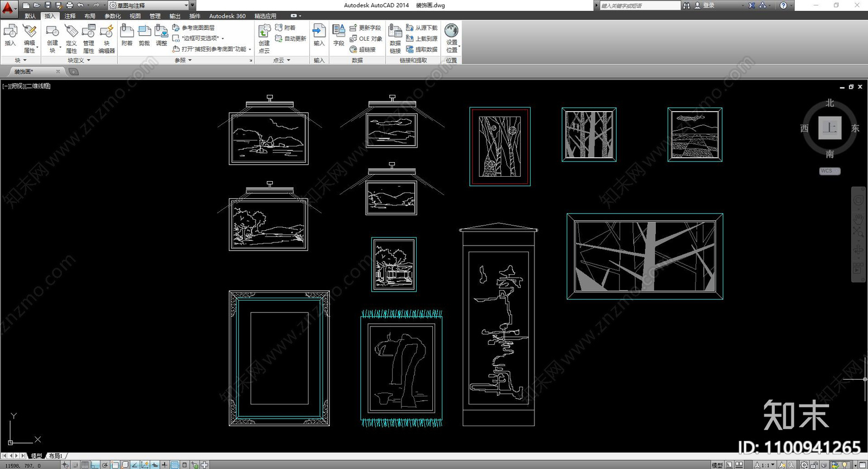Switch to the 布局1 layout tab

point(56,456)
